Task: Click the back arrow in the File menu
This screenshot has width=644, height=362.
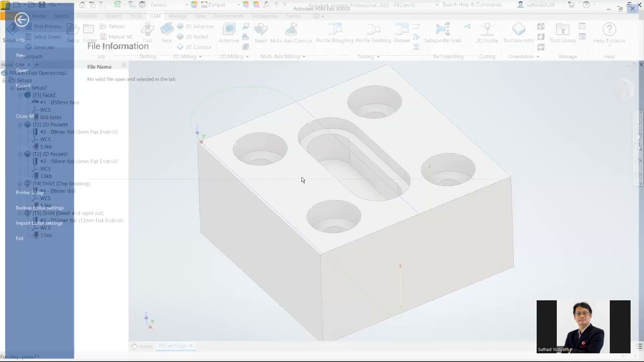Action: pos(21,20)
